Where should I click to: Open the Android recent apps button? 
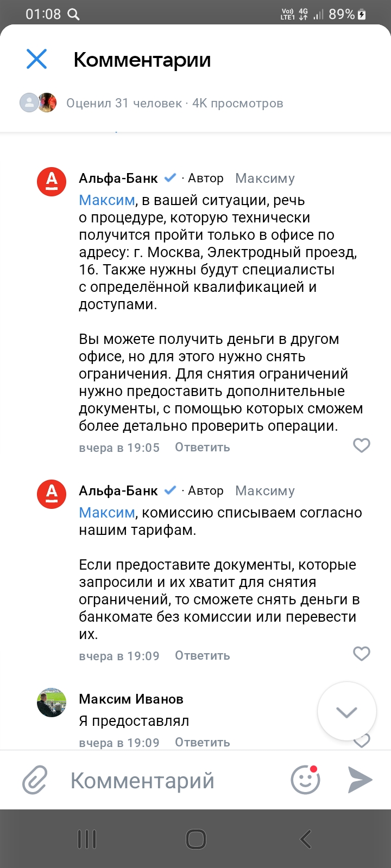87,839
